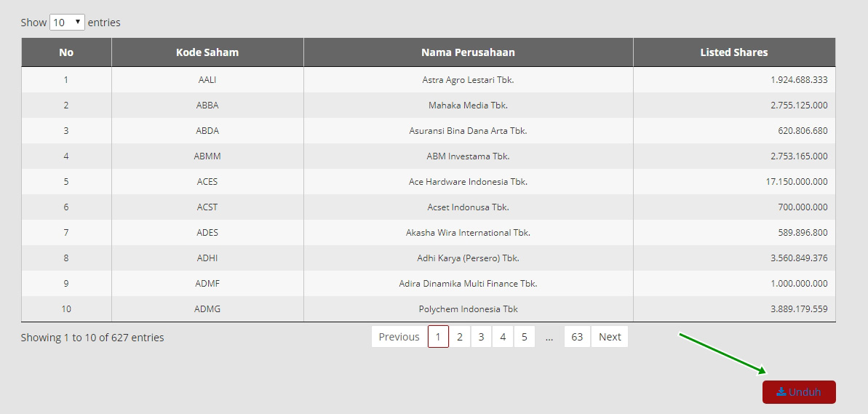Click the Previous page button

(x=399, y=337)
